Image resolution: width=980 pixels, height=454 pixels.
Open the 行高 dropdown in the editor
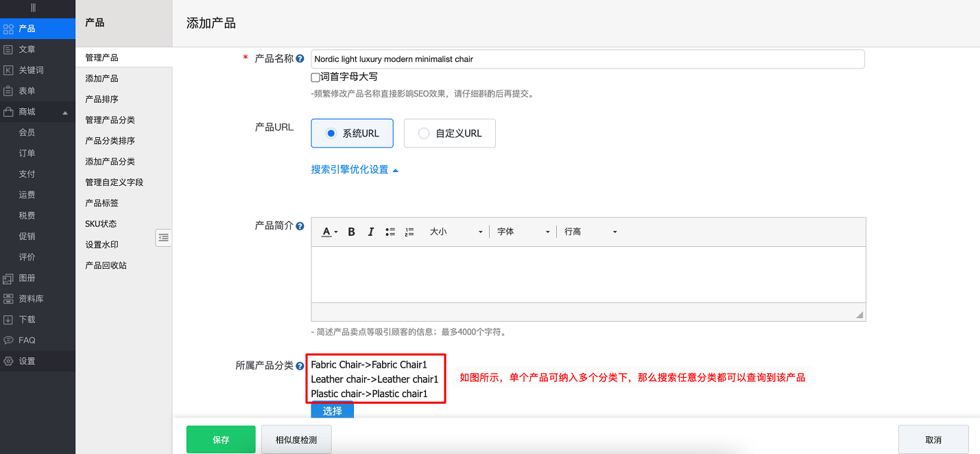[x=588, y=232]
